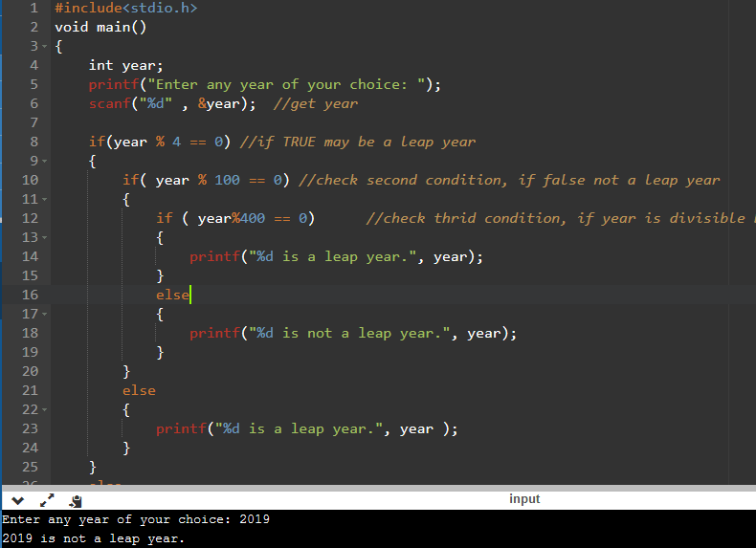
Task: Click line number 1 in the gutter
Action: click(x=33, y=8)
